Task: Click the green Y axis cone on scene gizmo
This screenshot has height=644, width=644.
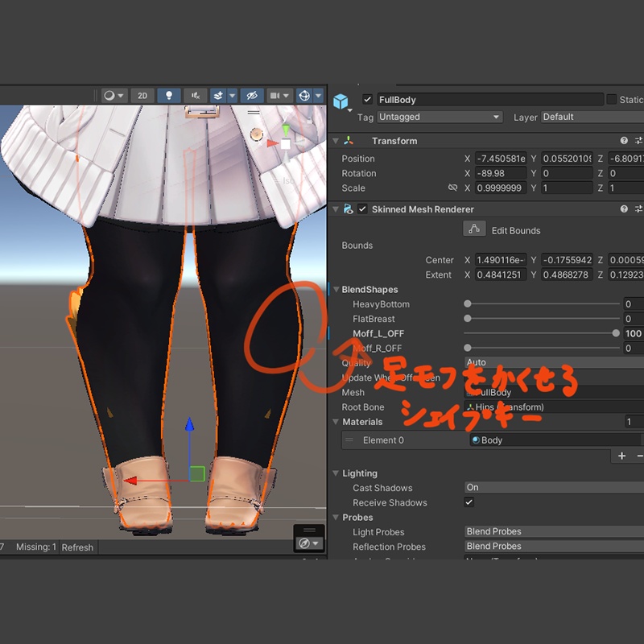Action: point(286,130)
